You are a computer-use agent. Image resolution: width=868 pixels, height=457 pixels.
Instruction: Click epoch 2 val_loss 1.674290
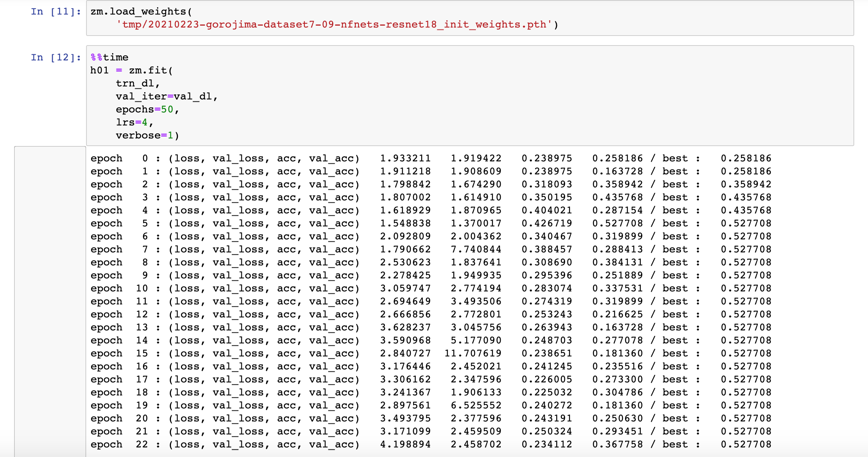[x=476, y=184]
